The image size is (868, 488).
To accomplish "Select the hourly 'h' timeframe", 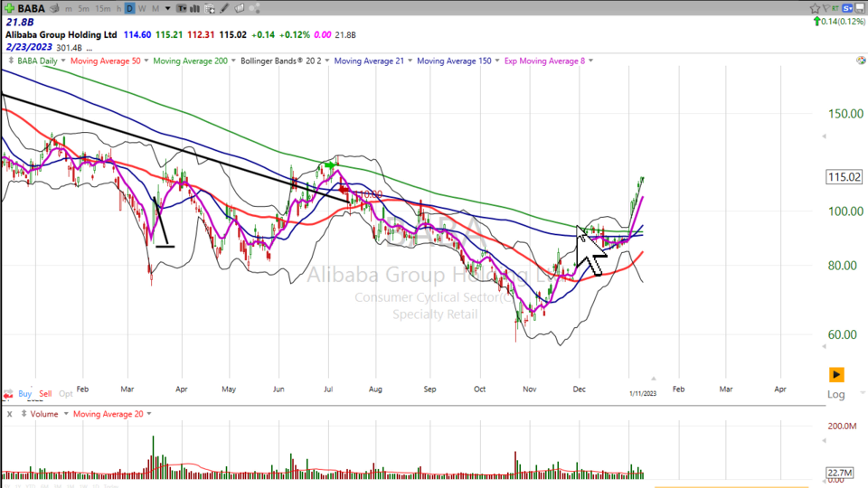I will click(x=118, y=8).
